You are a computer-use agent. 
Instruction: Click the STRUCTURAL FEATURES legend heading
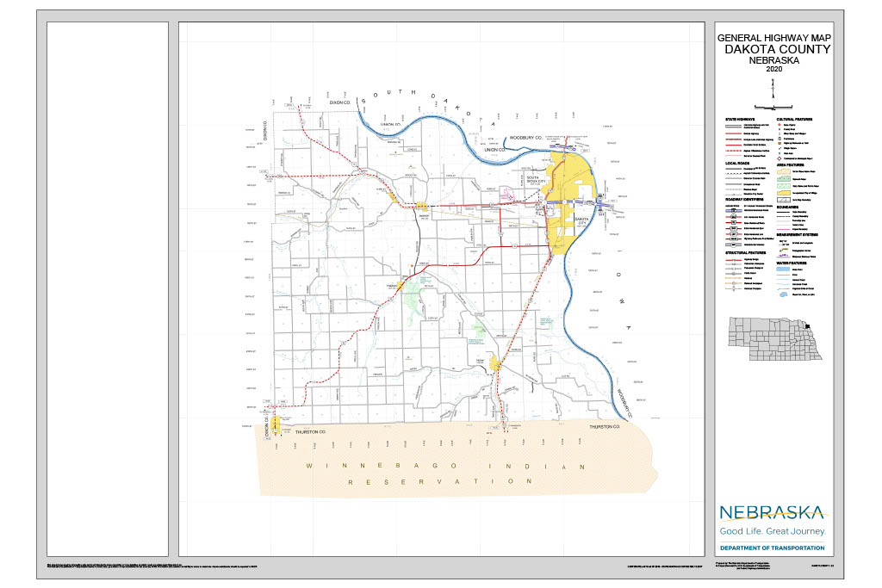click(745, 253)
